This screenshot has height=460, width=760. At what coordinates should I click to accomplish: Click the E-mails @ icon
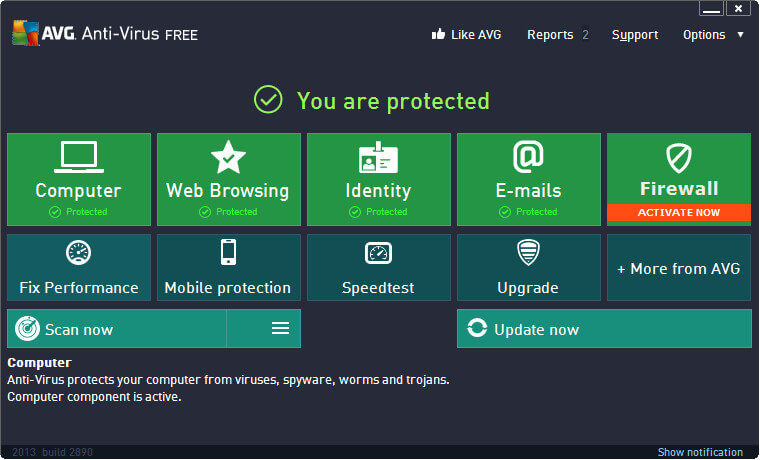pyautogui.click(x=528, y=157)
